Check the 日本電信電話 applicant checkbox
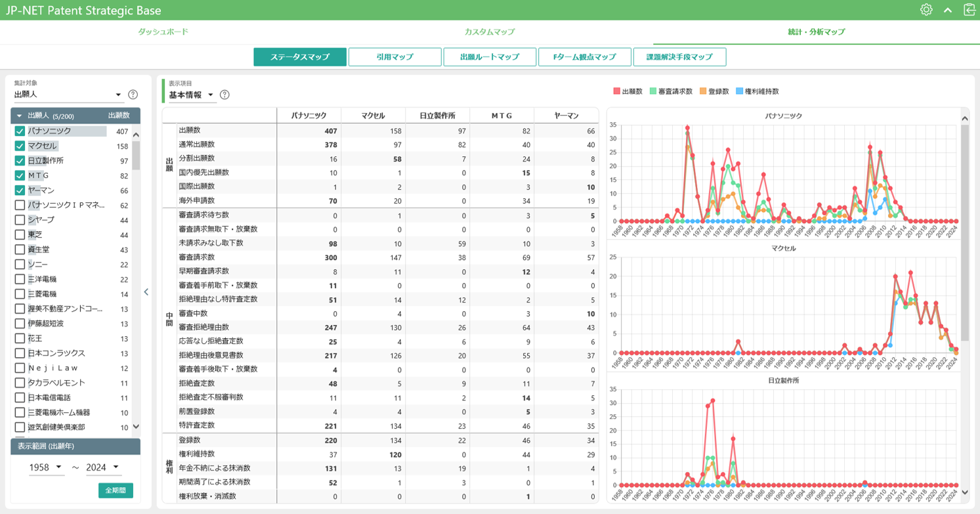 (20, 397)
